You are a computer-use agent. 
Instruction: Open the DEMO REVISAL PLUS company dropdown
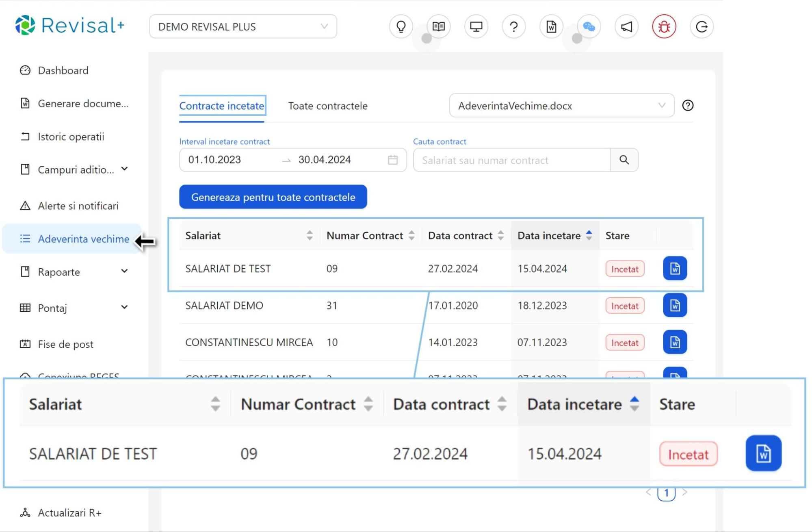243,27
